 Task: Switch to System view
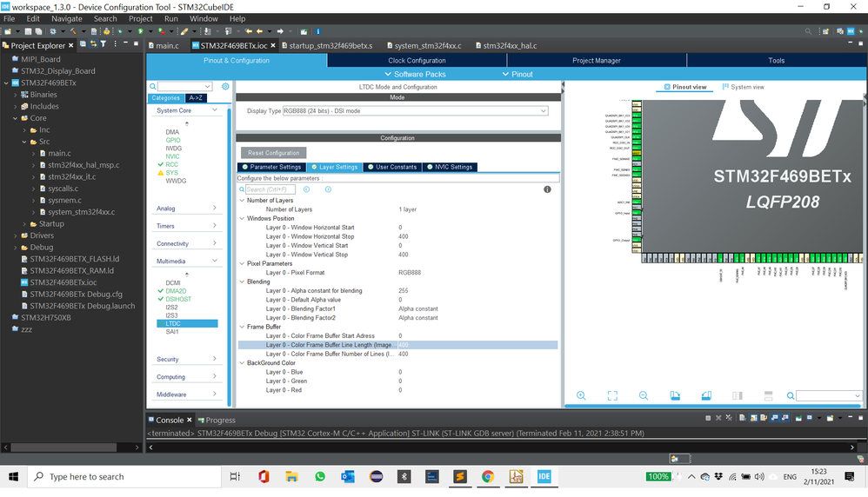pos(743,87)
